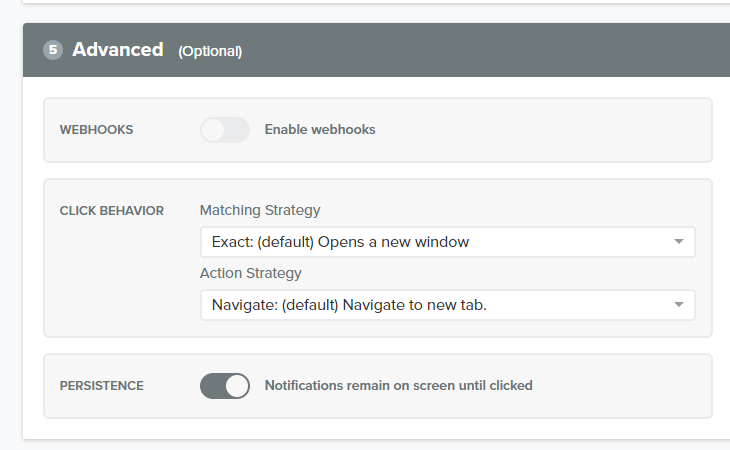Click empty area of the Advanced header bar
Image resolution: width=730 pixels, height=450 pixels.
[500, 50]
